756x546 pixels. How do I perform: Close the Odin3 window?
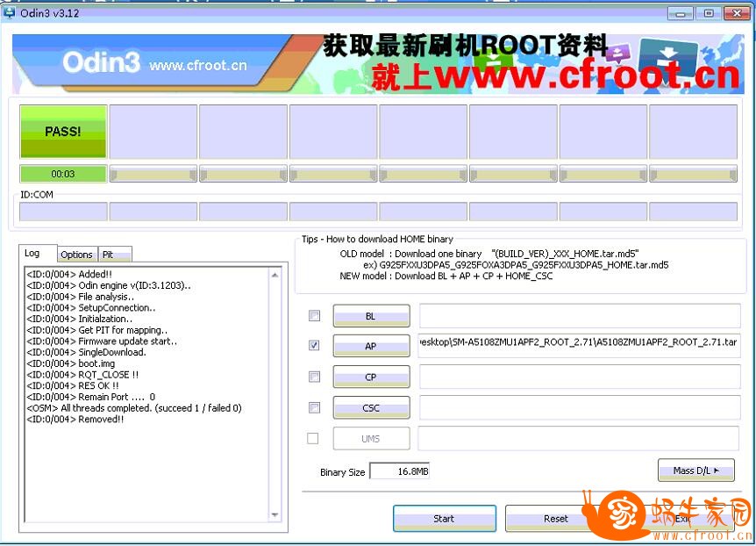pyautogui.click(x=736, y=13)
